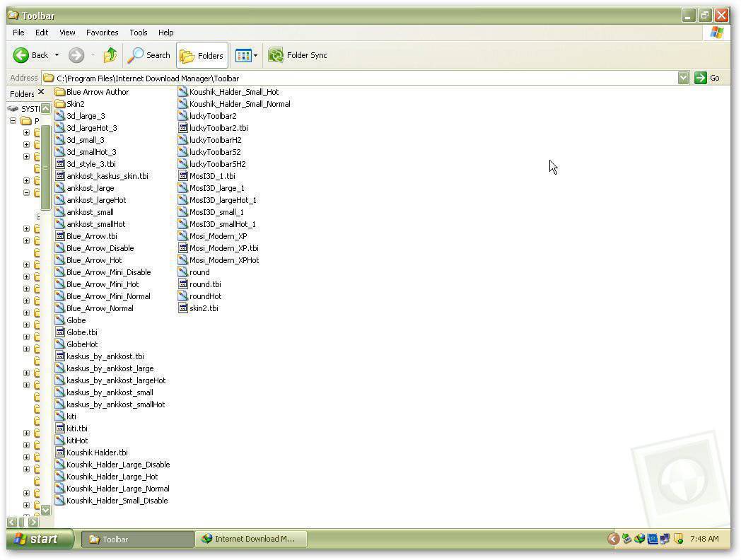Open the View menu

(x=67, y=33)
